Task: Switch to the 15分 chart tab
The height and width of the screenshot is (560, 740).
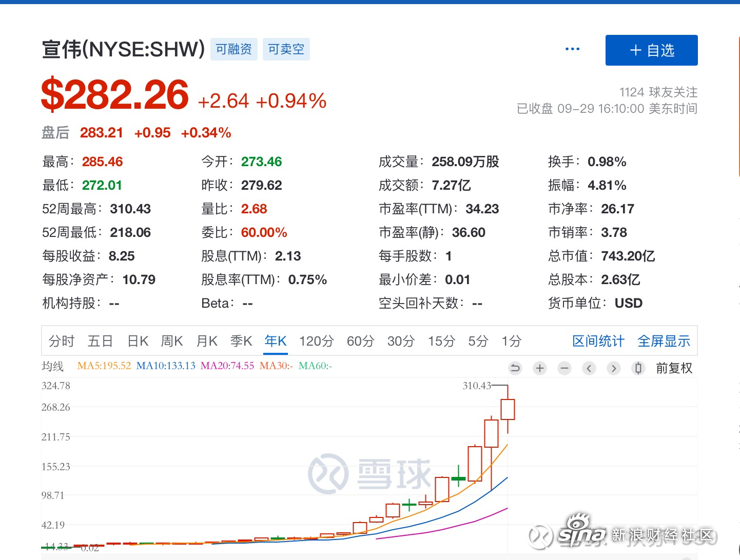Action: 442,341
